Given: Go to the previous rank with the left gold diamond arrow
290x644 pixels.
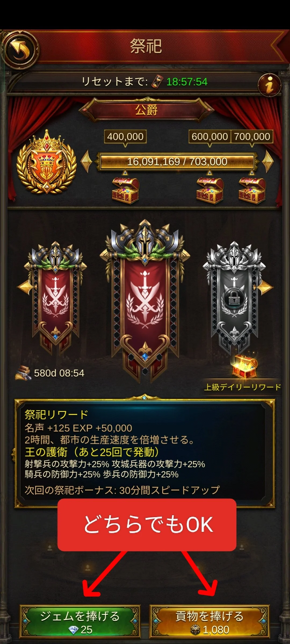Looking at the screenshot, I should 86,162.
